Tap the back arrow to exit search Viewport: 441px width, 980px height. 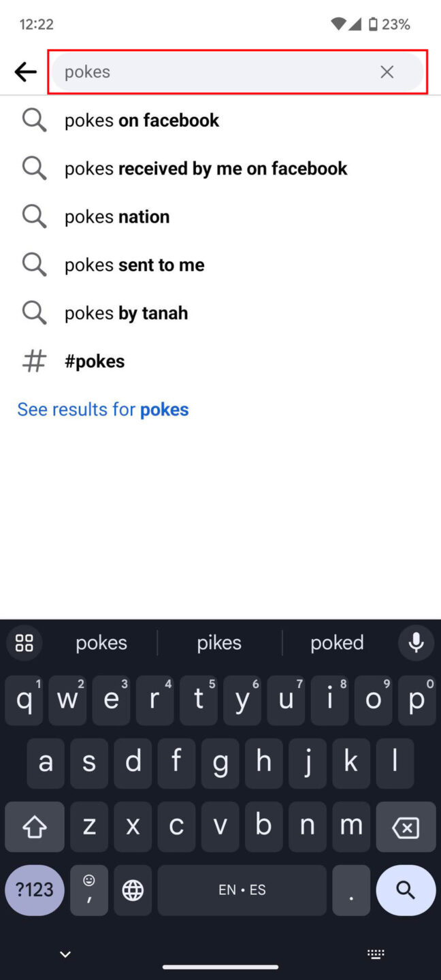pyautogui.click(x=25, y=71)
